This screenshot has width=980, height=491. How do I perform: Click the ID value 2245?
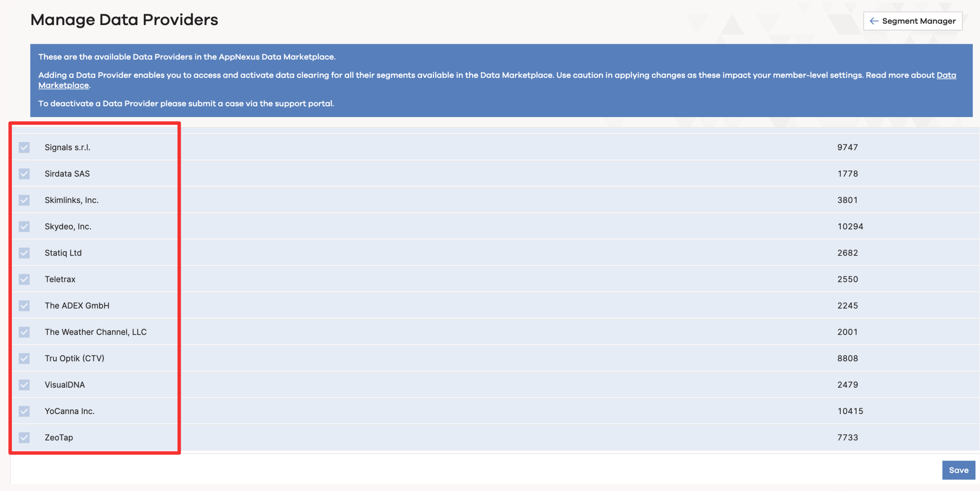(x=847, y=306)
